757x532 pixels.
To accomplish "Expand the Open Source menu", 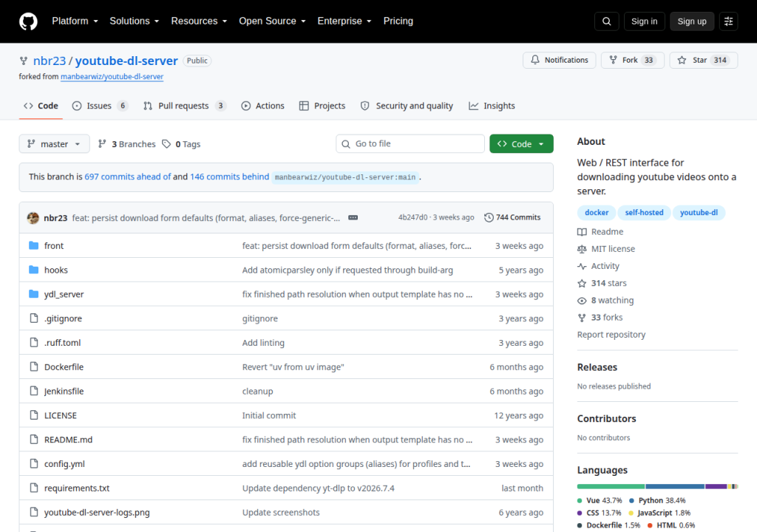I will pos(272,21).
